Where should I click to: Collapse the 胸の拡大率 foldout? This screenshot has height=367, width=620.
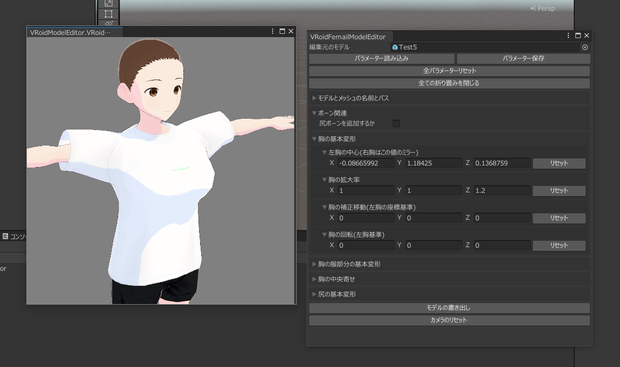coord(324,180)
